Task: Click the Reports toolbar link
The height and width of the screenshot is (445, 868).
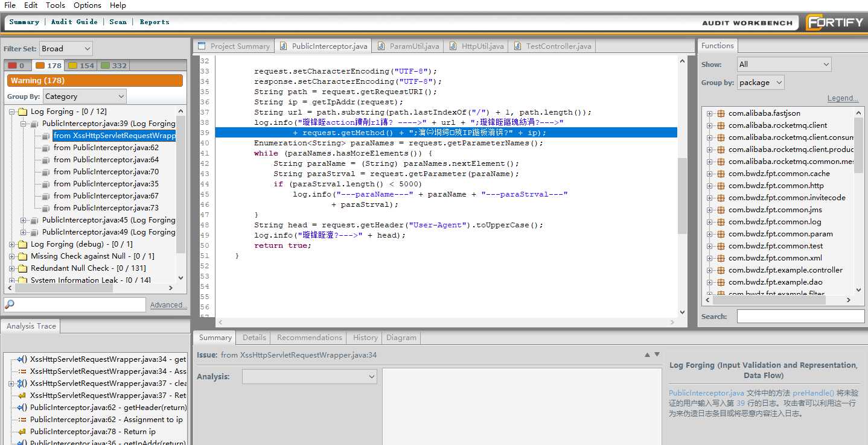Action: (x=155, y=22)
